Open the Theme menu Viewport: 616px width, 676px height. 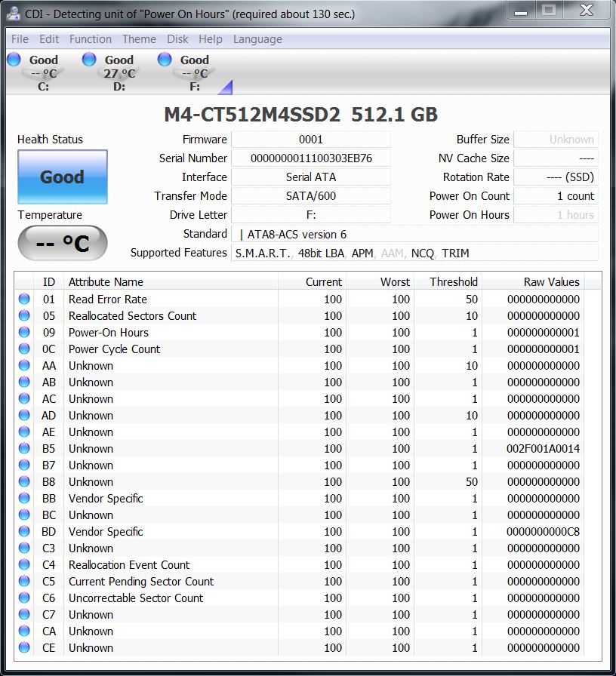(139, 39)
